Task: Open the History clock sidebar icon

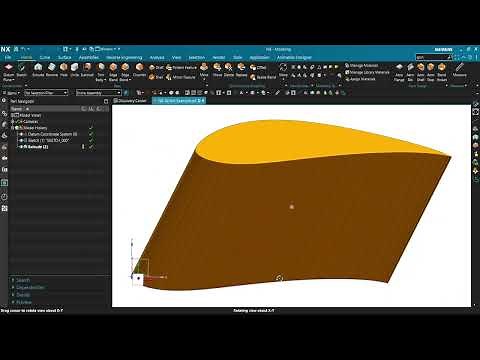Action: [x=4, y=197]
